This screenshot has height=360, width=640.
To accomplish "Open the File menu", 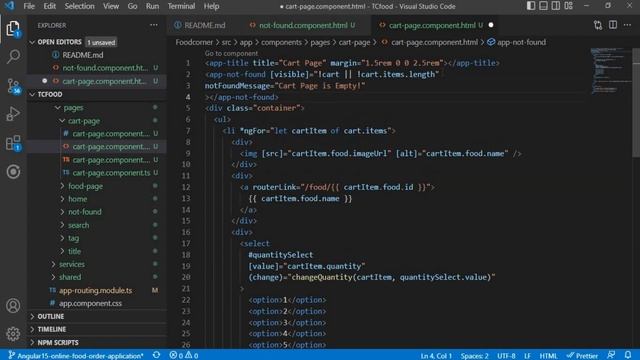I will point(29,6).
